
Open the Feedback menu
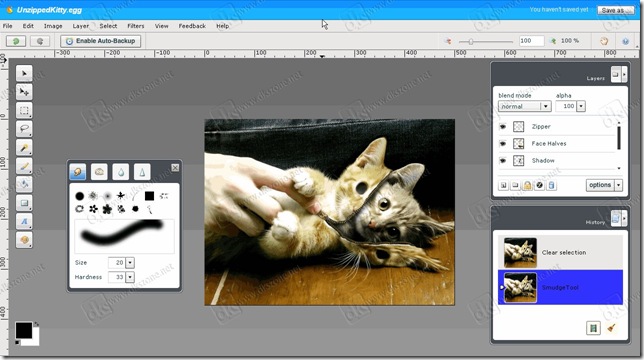point(192,26)
